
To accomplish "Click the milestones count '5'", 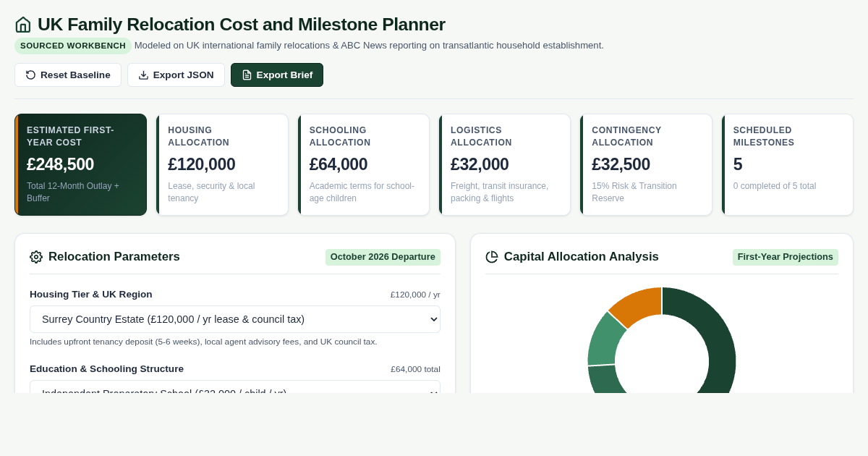I will coord(738,164).
